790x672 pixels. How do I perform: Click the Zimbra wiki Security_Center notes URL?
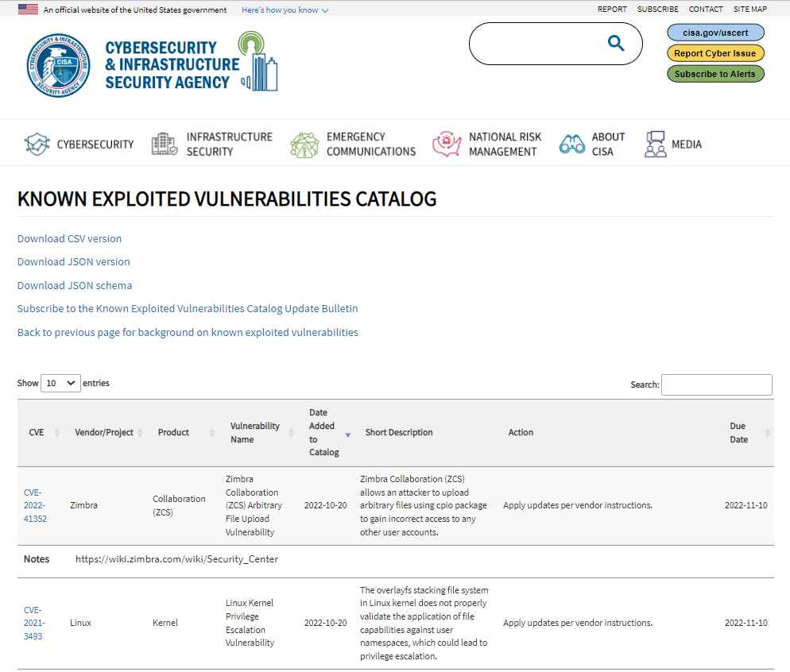click(x=177, y=559)
